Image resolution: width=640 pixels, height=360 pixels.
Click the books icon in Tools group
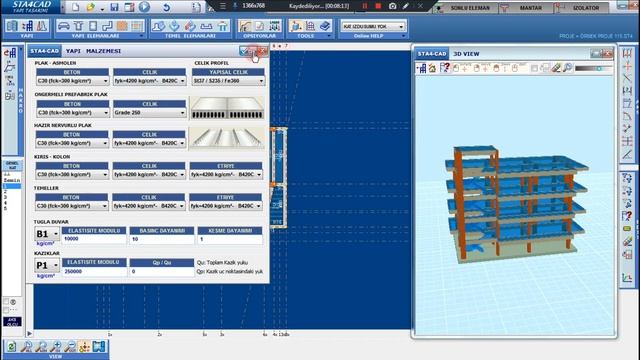(x=325, y=26)
